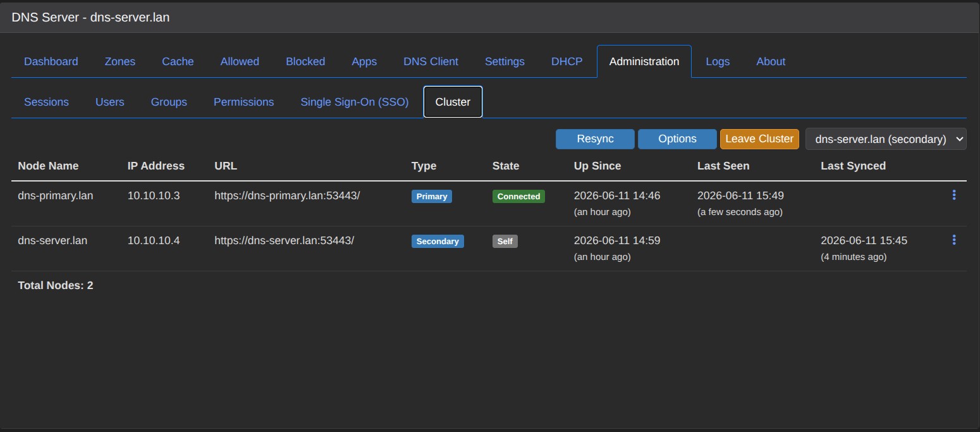Viewport: 980px width, 432px height.
Task: Open the node selector dropdown
Action: click(886, 139)
